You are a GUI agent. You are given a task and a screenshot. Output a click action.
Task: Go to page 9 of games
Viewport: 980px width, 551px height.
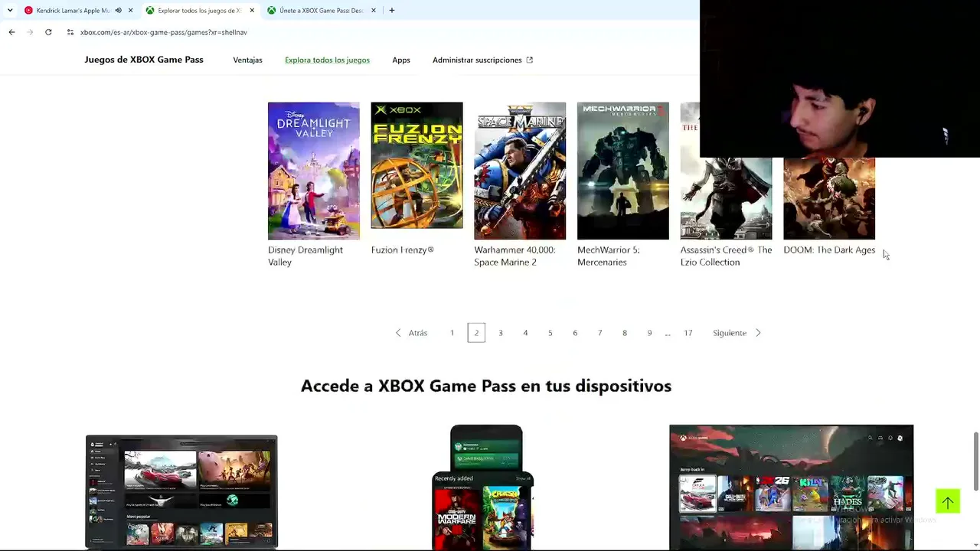click(649, 333)
